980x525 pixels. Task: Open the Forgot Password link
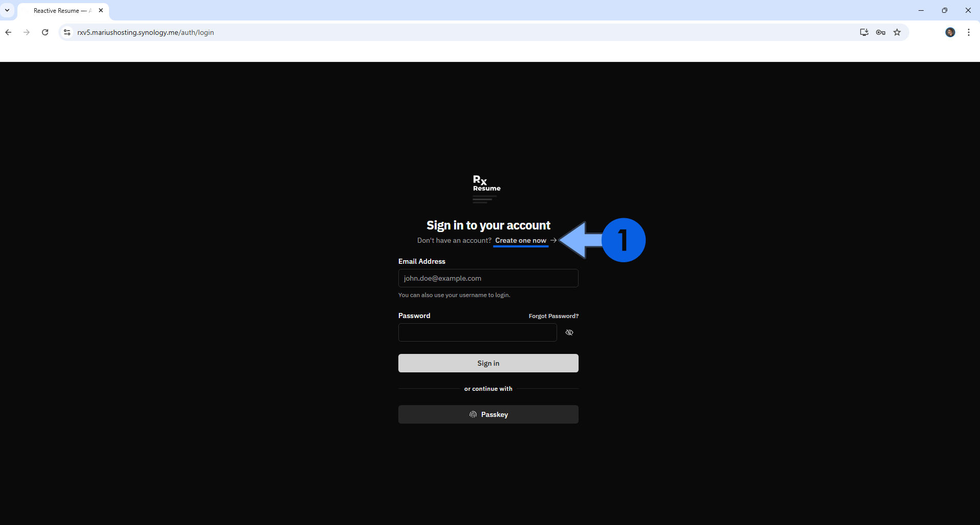click(553, 316)
